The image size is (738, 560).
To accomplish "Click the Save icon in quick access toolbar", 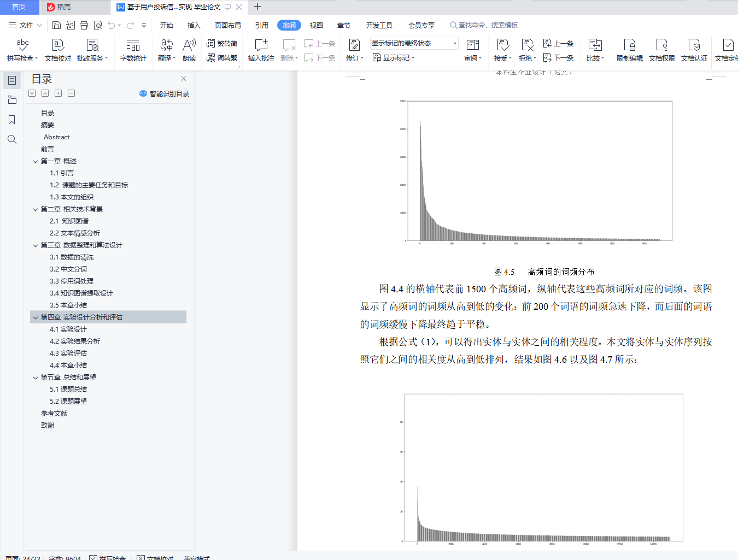I will pyautogui.click(x=56, y=25).
